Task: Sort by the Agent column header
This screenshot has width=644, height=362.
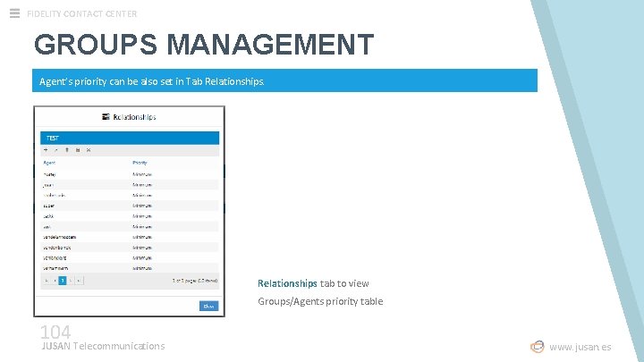Action: pyautogui.click(x=49, y=163)
